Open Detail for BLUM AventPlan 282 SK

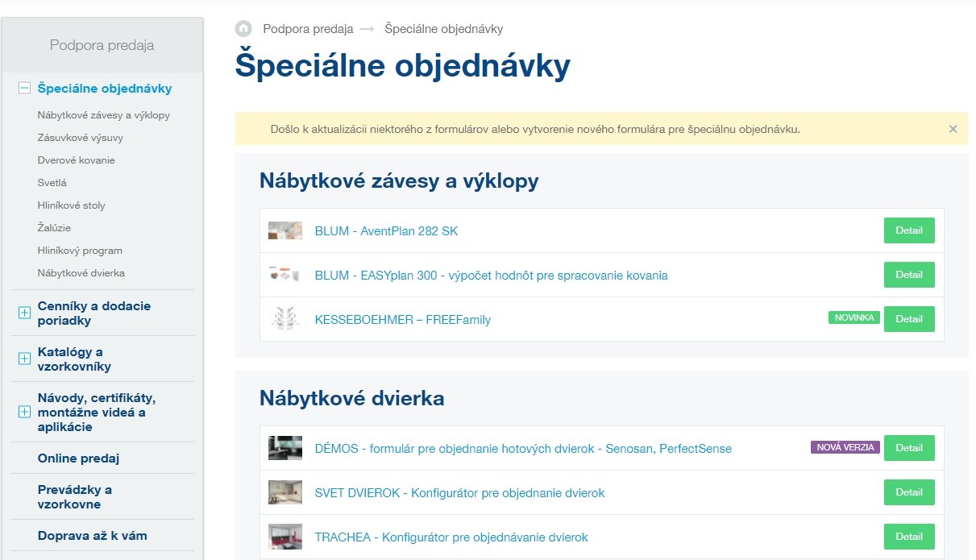(x=908, y=230)
